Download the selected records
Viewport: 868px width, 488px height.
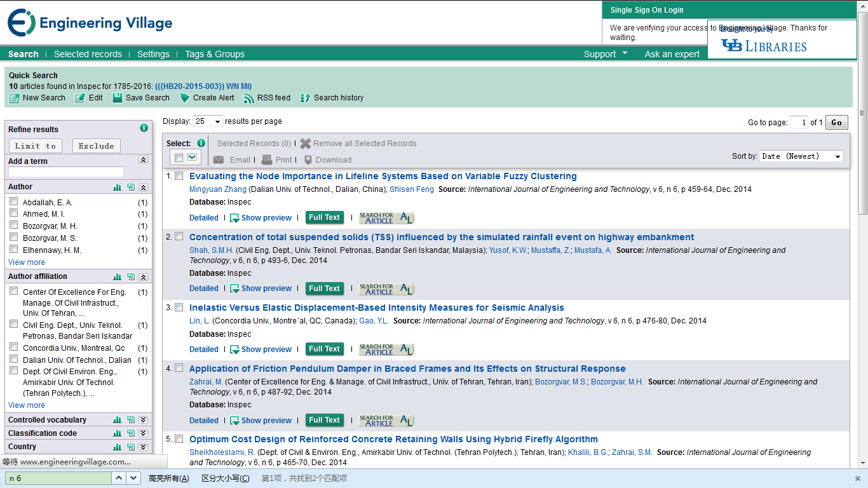tap(327, 160)
